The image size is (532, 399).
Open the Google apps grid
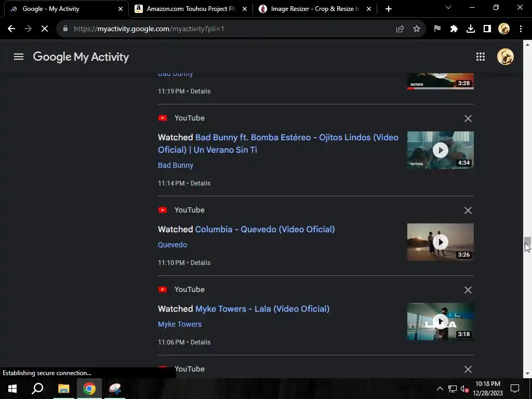[x=480, y=57]
